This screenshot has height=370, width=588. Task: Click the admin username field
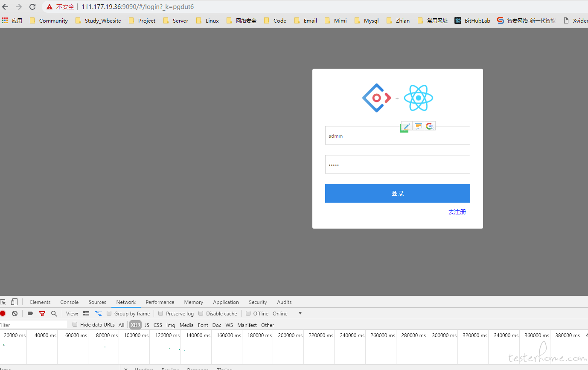click(x=398, y=136)
